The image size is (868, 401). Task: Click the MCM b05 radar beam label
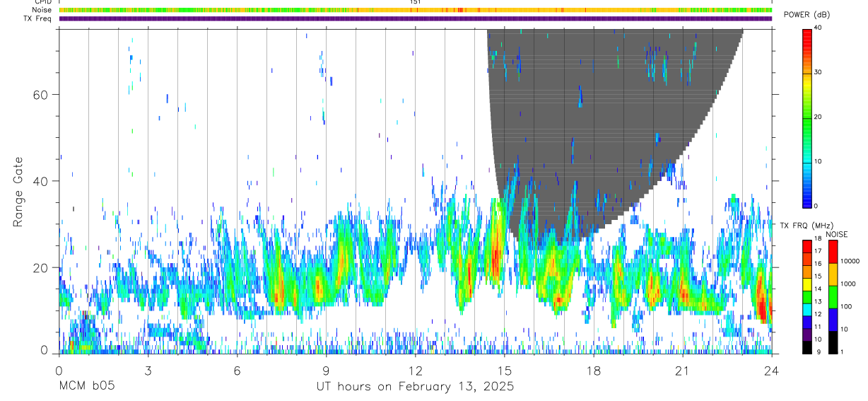(x=86, y=387)
